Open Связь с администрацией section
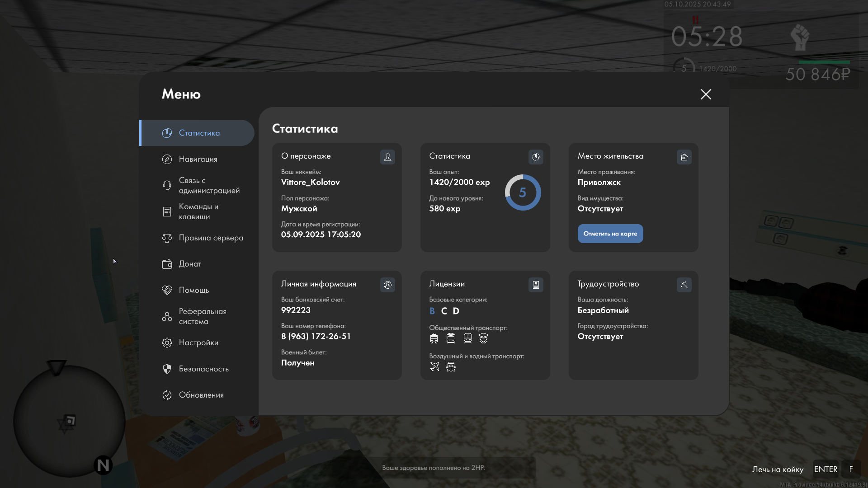Screen dimensions: 868x488 (x=209, y=185)
